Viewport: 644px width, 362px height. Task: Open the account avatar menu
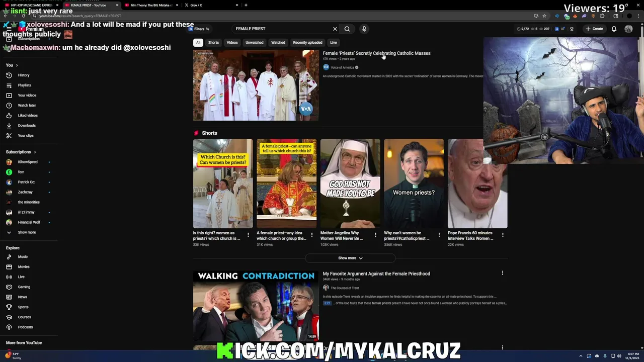(x=628, y=29)
